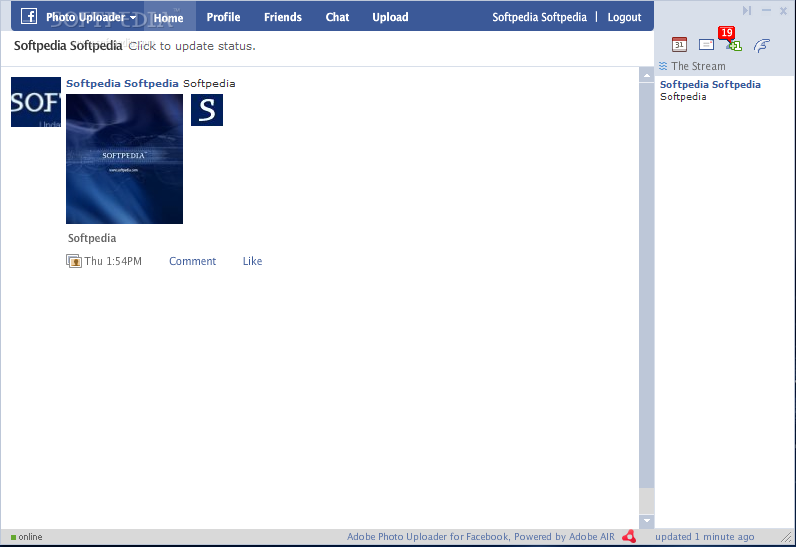Click the Softpedia album caption text
The width and height of the screenshot is (796, 547).
(92, 238)
